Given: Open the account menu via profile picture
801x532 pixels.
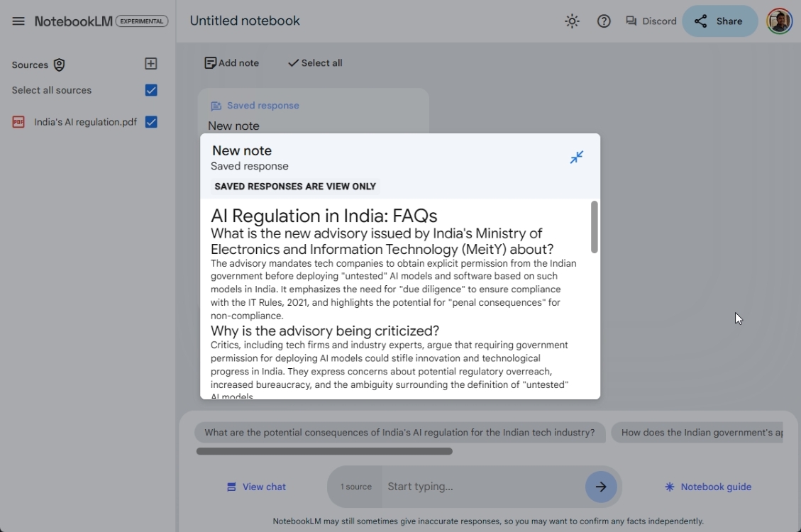Looking at the screenshot, I should point(779,21).
